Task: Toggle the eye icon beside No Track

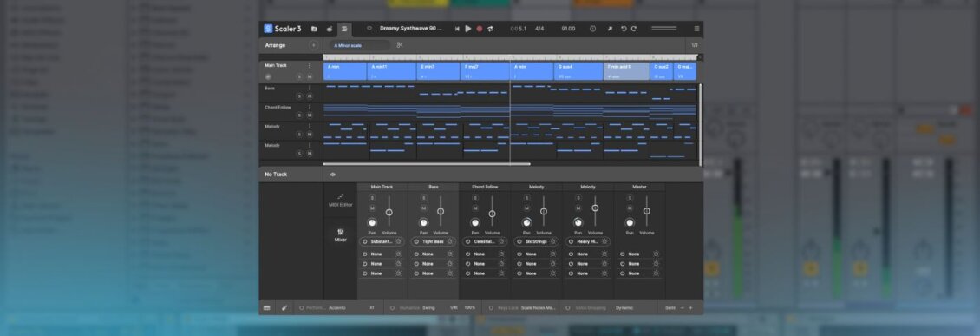Action: tap(332, 175)
